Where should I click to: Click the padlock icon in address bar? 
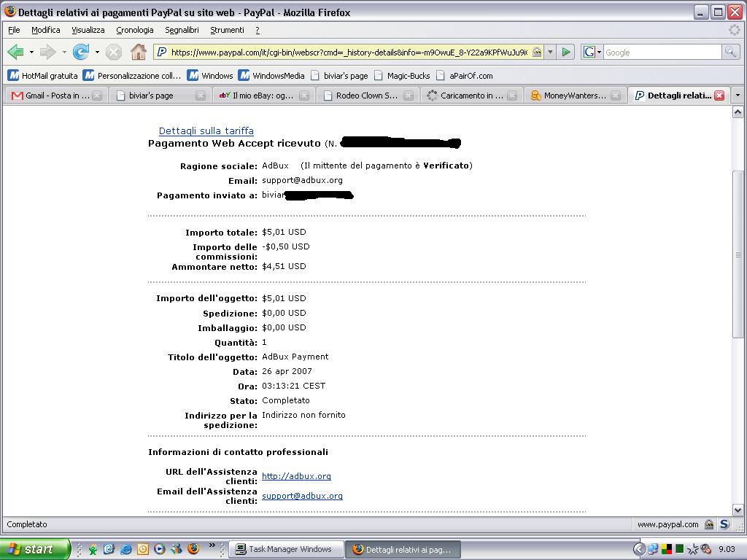[537, 52]
